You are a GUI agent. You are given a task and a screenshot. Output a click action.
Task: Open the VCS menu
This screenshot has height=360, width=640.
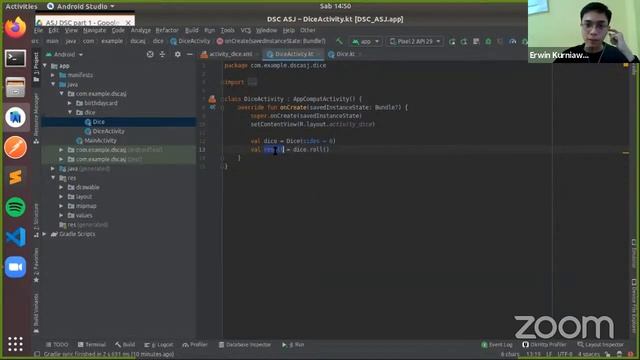coord(245,30)
